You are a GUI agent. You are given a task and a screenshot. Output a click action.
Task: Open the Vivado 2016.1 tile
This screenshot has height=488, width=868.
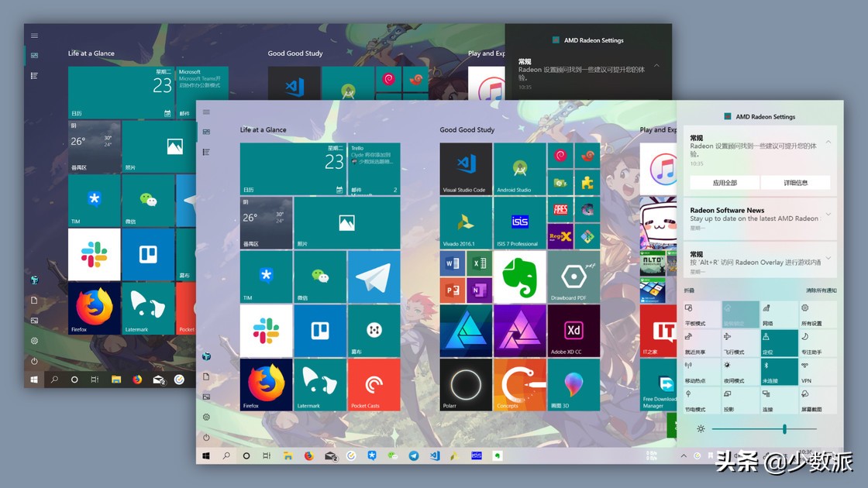[466, 223]
